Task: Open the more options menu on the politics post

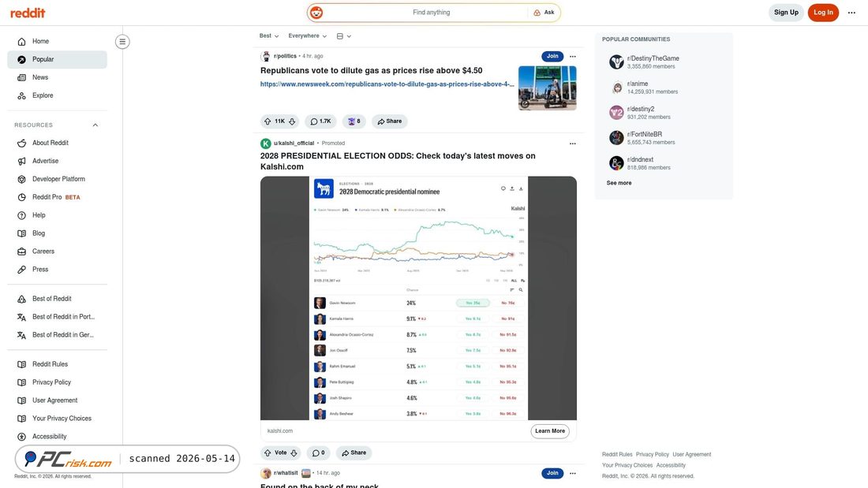Action: coord(572,57)
